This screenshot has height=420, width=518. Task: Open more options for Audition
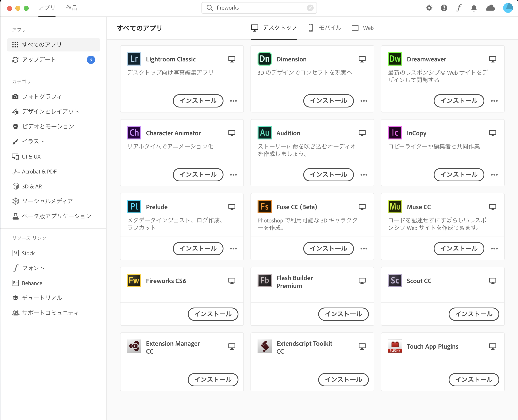click(x=363, y=175)
